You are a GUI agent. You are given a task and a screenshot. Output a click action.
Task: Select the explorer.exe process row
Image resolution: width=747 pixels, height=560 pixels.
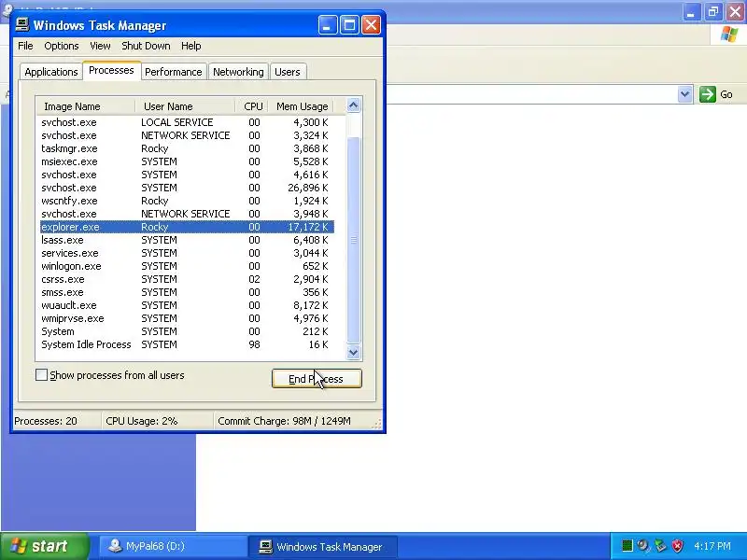tap(187, 227)
